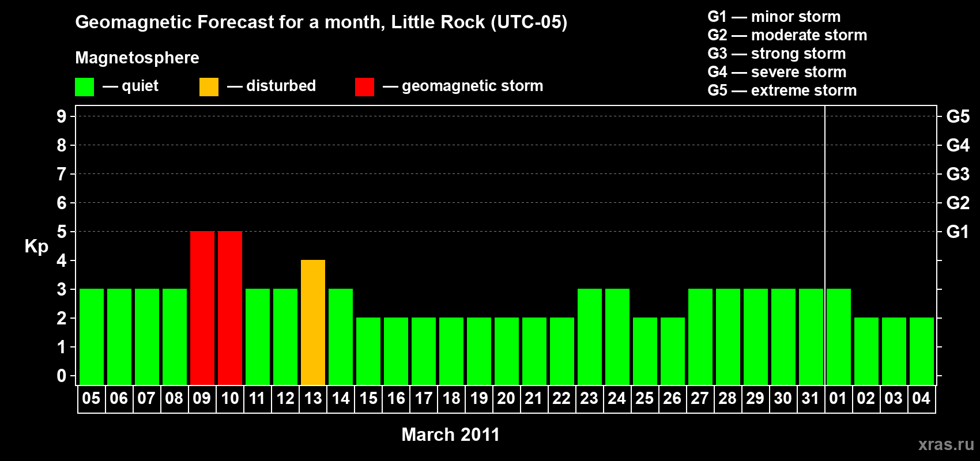Click 'G2 — moderate storm' legend text

787,35
